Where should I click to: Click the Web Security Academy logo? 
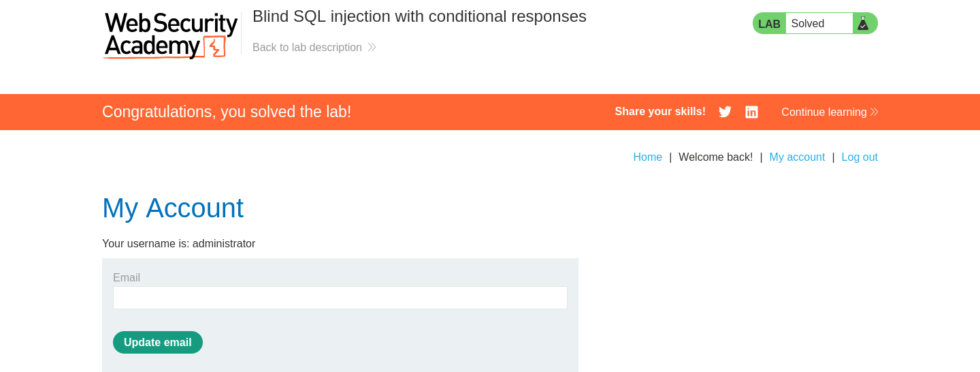tap(170, 35)
